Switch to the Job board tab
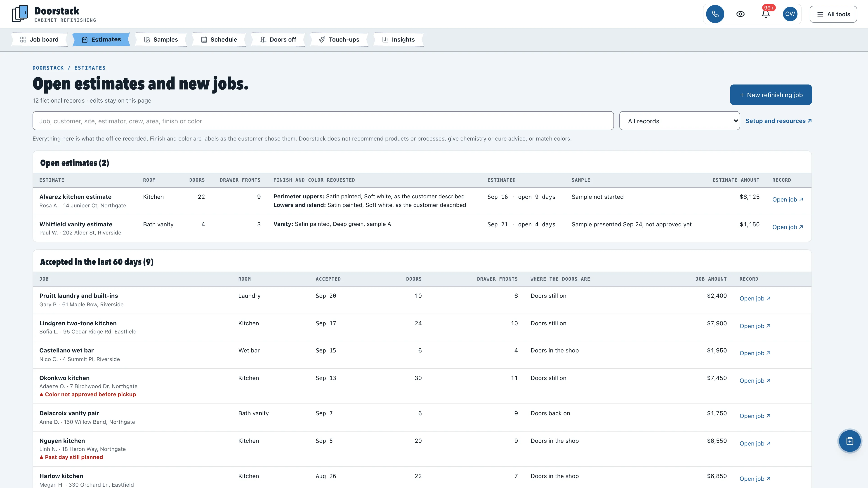The width and height of the screenshot is (868, 488). pyautogui.click(x=39, y=39)
